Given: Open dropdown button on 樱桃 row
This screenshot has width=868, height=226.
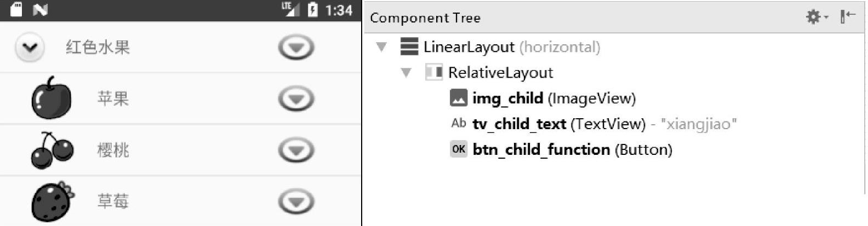Looking at the screenshot, I should point(296,150).
